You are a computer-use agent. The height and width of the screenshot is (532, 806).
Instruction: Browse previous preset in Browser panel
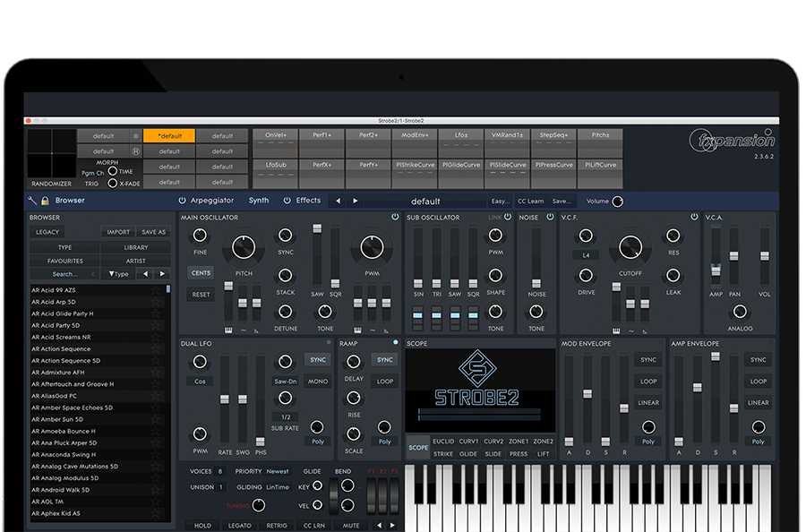pos(145,274)
